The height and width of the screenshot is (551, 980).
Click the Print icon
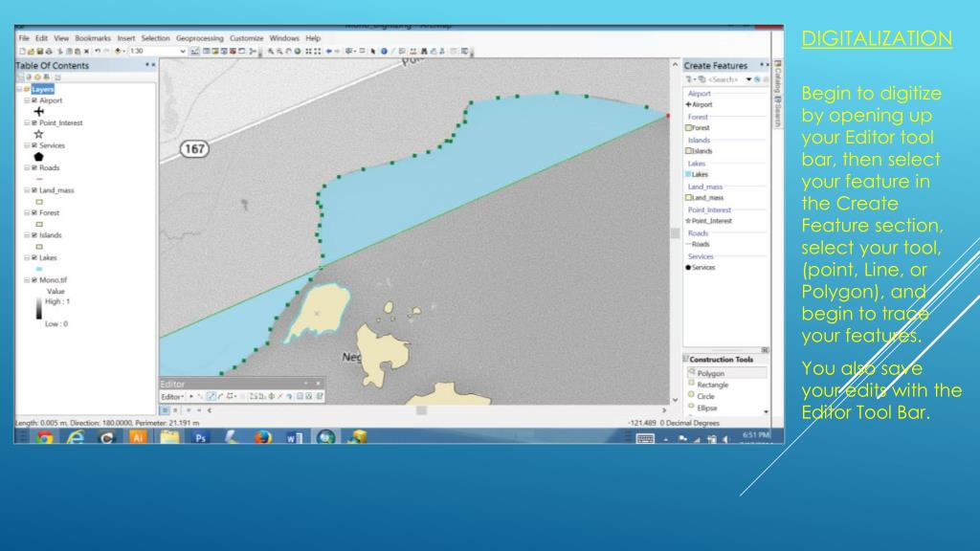[x=49, y=52]
